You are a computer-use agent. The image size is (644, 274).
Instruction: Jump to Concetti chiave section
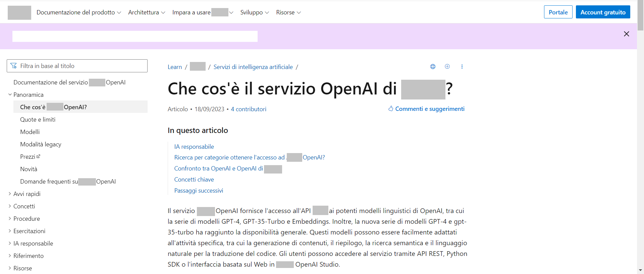point(194,180)
